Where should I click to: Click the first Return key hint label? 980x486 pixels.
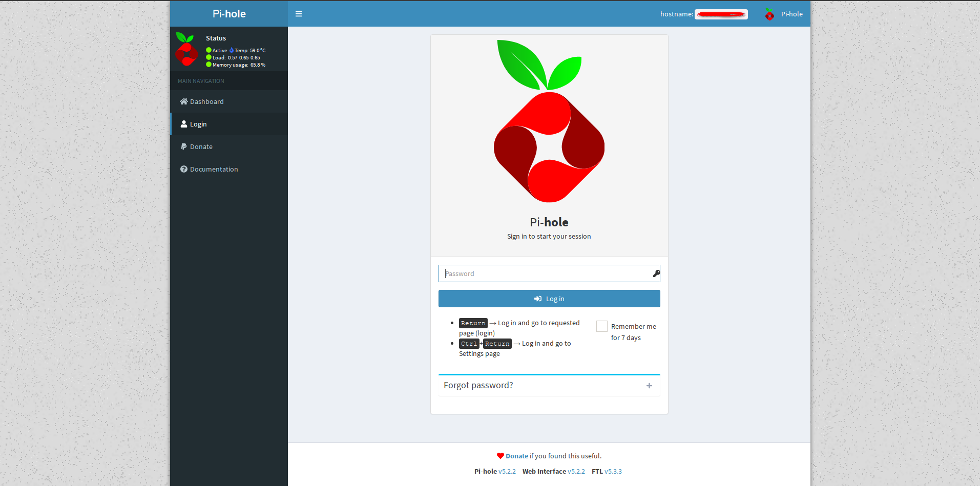473,323
